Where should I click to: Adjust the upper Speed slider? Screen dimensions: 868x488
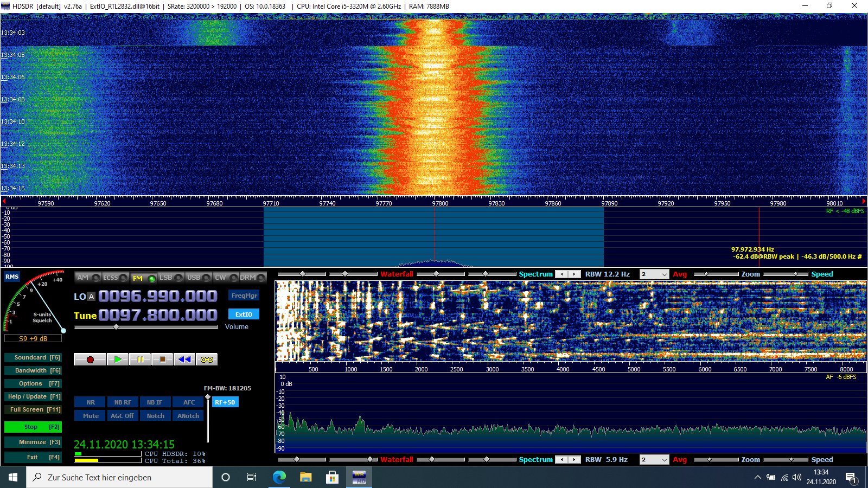click(x=786, y=274)
